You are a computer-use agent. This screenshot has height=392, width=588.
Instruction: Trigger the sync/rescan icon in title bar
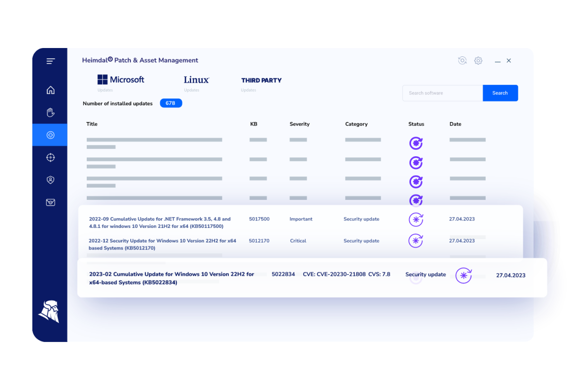462,60
